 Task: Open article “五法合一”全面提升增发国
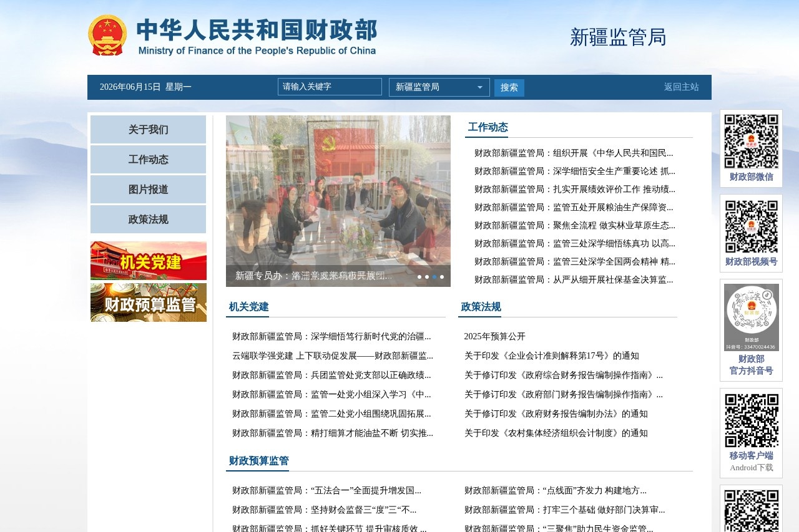click(x=326, y=491)
